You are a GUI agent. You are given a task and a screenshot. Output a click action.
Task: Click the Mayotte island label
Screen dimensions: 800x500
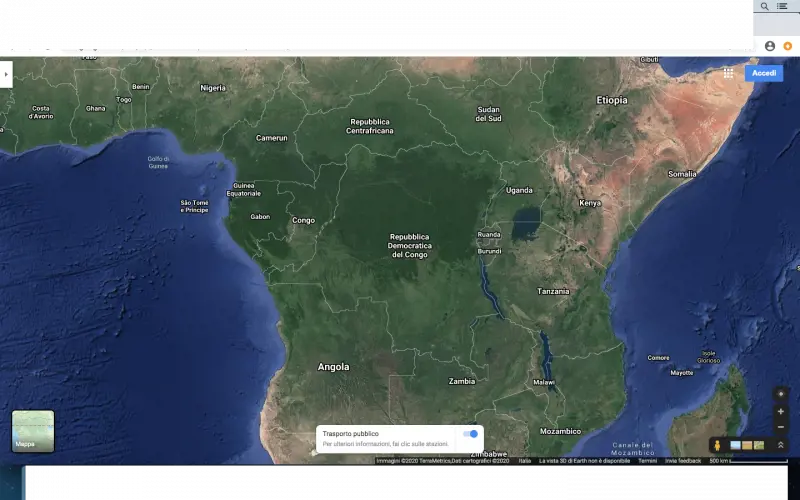(682, 373)
